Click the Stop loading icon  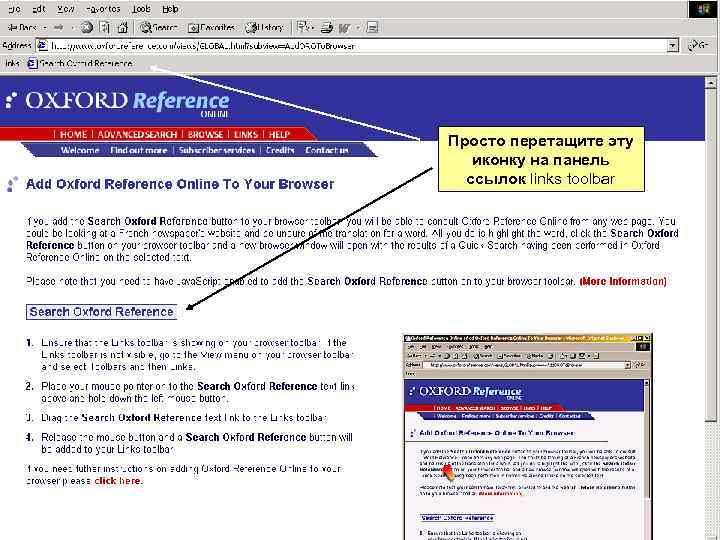tap(86, 28)
